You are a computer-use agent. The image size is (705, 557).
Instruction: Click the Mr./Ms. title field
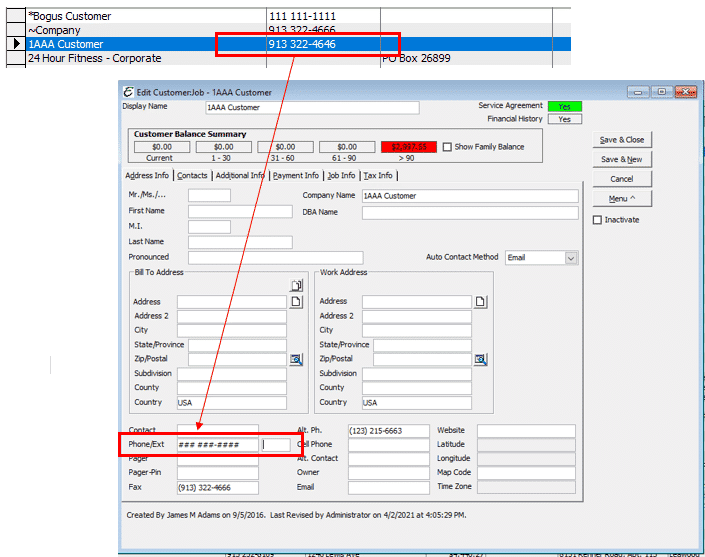(x=210, y=195)
